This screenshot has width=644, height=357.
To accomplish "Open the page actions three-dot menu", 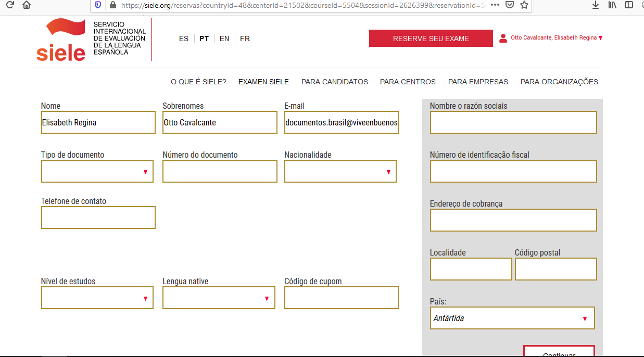I will (x=495, y=5).
